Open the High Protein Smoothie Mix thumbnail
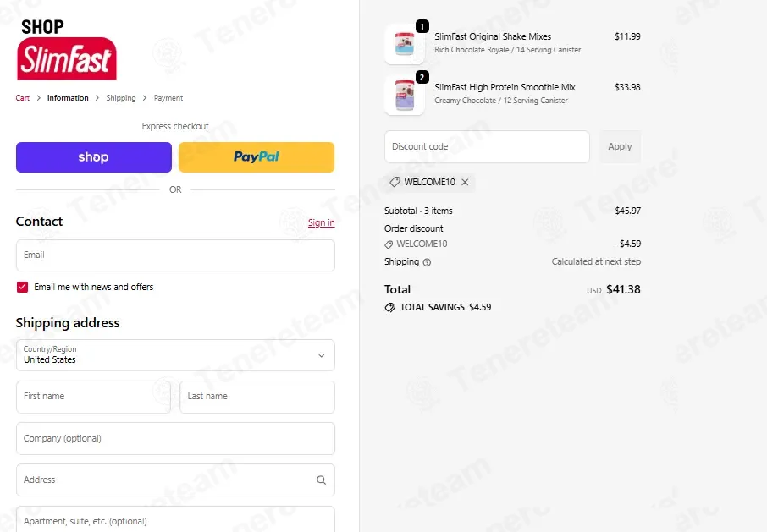Image resolution: width=767 pixels, height=532 pixels. pos(405,96)
